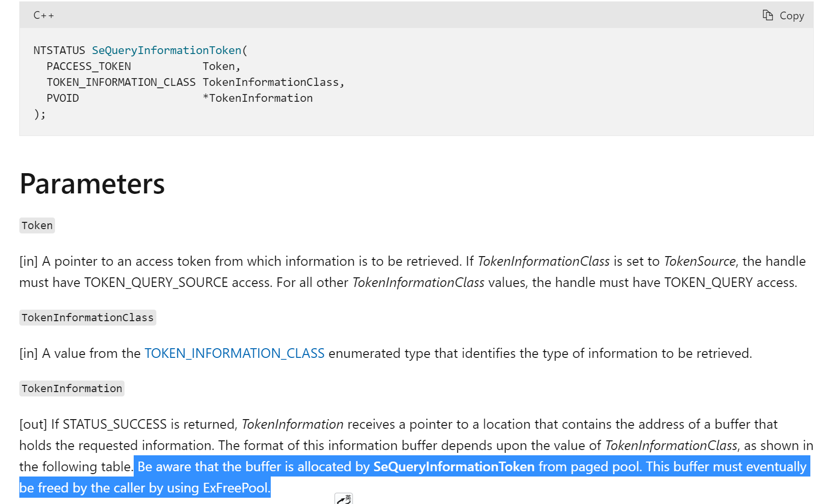Click the TokenInformationClass parameter name badge
This screenshot has width=834, height=504.
(87, 318)
